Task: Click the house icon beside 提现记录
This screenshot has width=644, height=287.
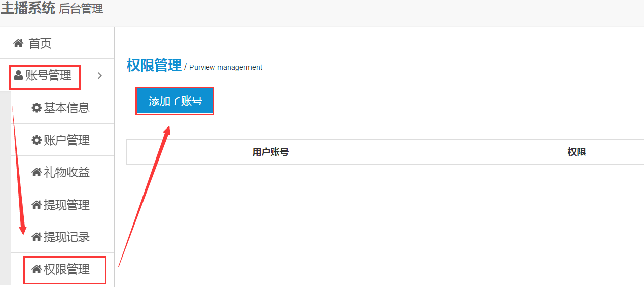Action: [x=37, y=237]
